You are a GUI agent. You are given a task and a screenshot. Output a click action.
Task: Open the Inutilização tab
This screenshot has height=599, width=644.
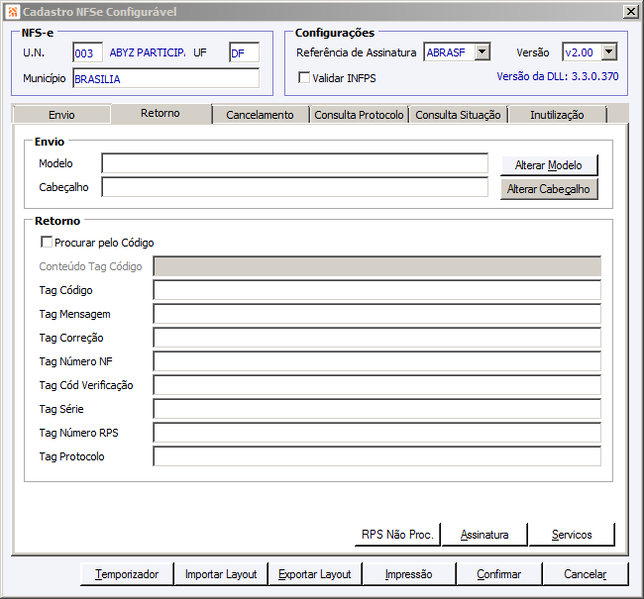pos(557,115)
